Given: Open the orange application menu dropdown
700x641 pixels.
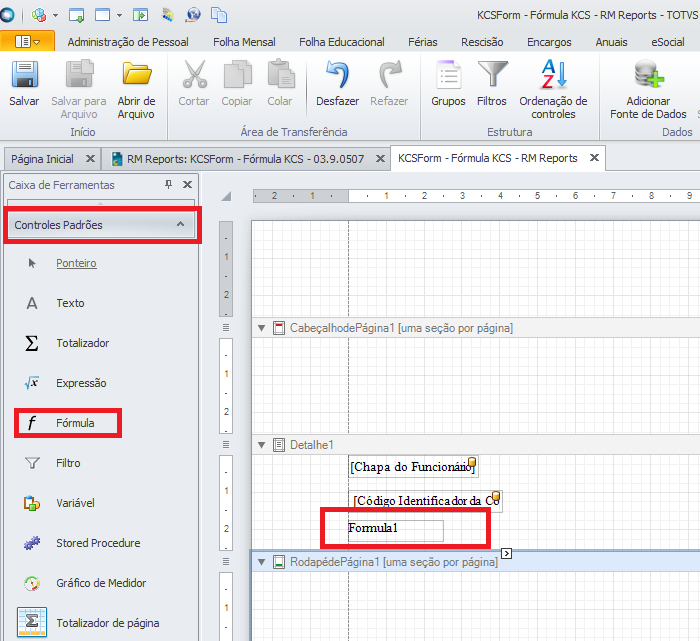Looking at the screenshot, I should pyautogui.click(x=27, y=42).
